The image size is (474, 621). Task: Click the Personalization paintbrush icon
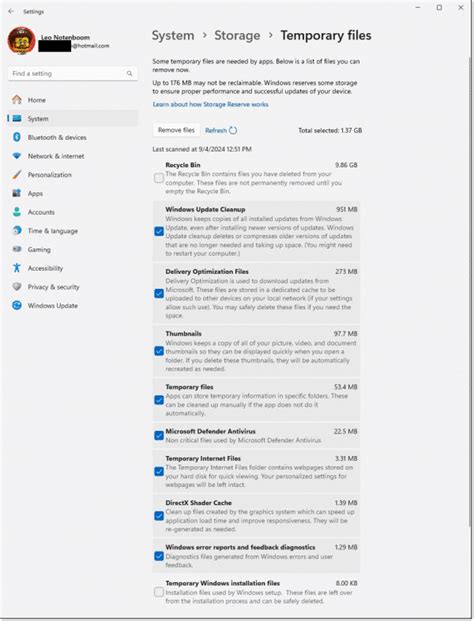[17, 175]
